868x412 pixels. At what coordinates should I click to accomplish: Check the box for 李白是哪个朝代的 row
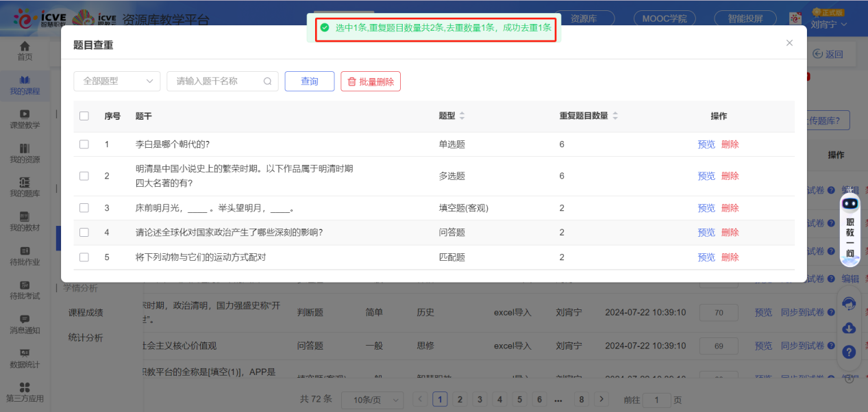tap(84, 144)
